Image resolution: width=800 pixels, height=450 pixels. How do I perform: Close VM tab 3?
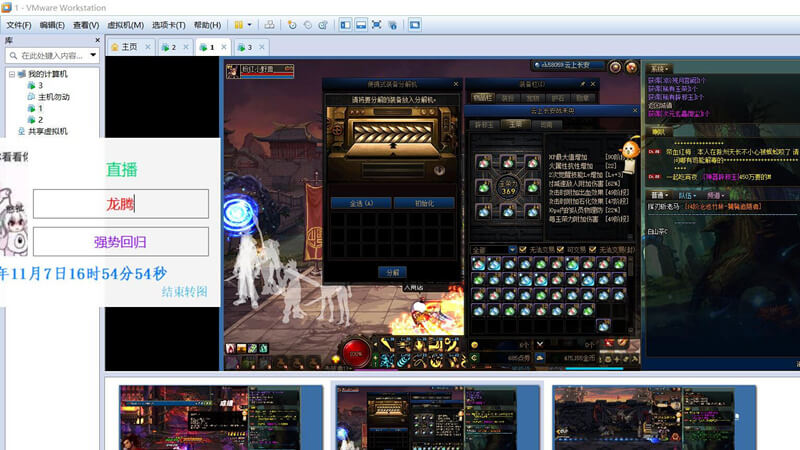coord(262,47)
